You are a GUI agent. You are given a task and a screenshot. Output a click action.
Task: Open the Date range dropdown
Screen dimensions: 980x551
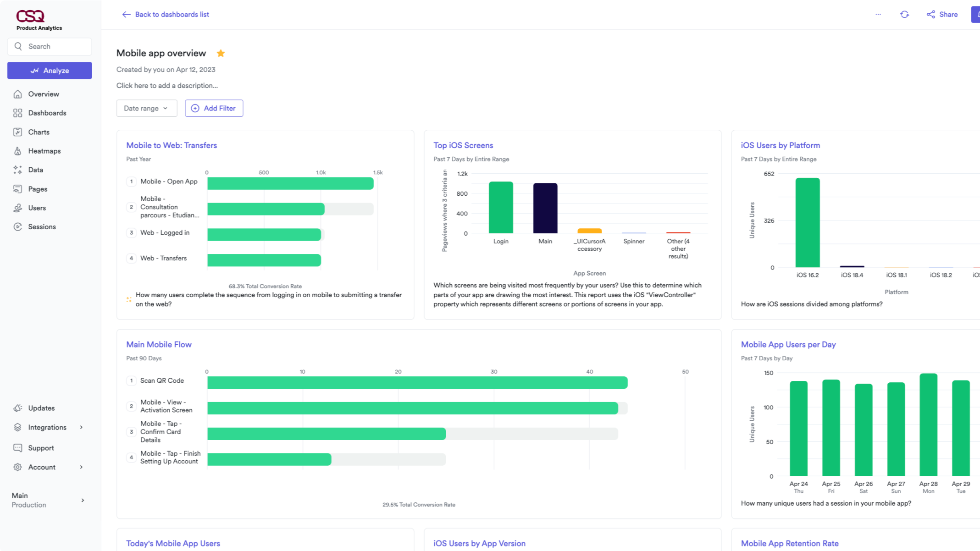(146, 108)
